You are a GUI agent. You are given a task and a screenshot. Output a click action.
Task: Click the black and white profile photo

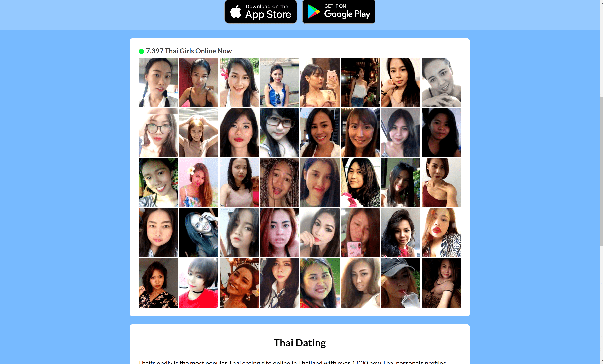441,82
